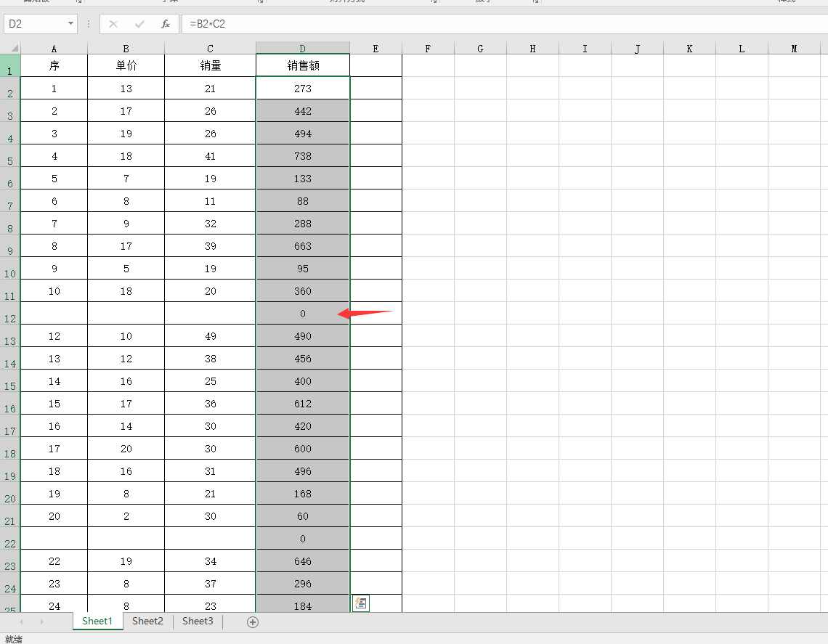Select row 22 header
The width and height of the screenshot is (828, 644).
[x=10, y=539]
